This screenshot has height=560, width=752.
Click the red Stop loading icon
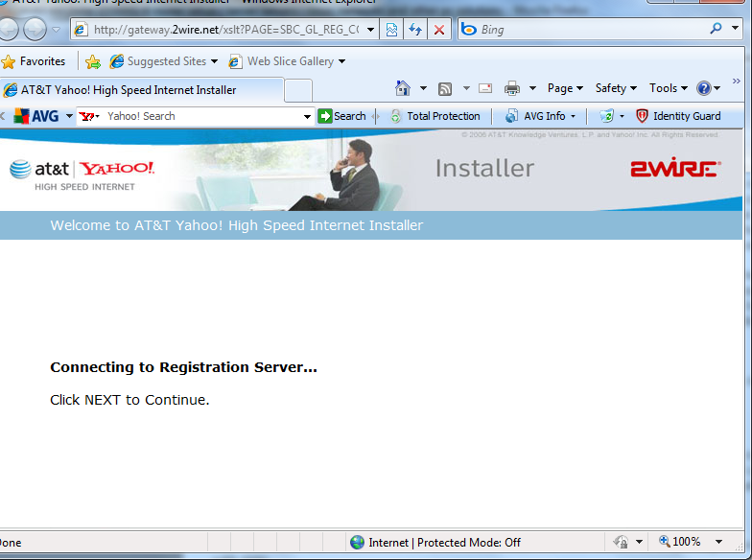pyautogui.click(x=439, y=30)
